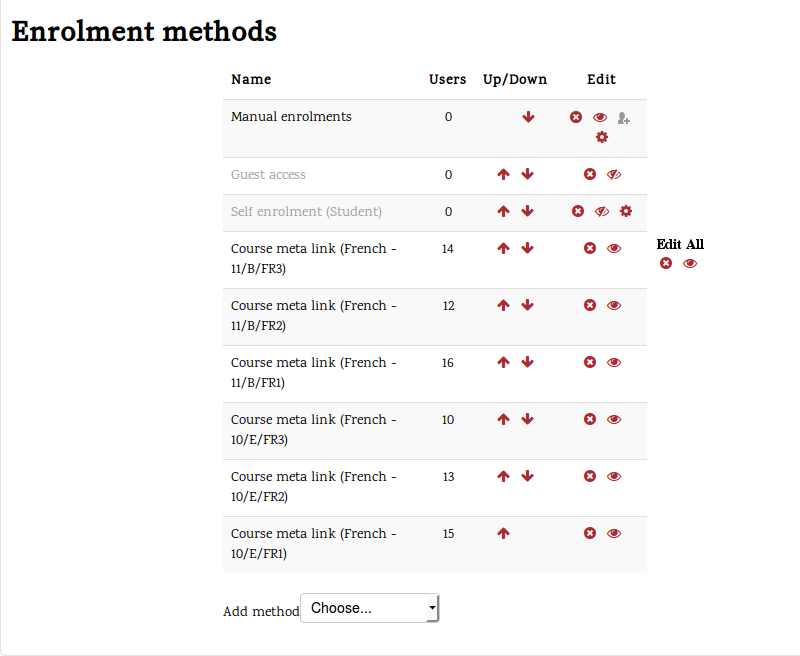Toggle visibility of all meta links via Edit All
800x656 pixels.
[x=689, y=263]
